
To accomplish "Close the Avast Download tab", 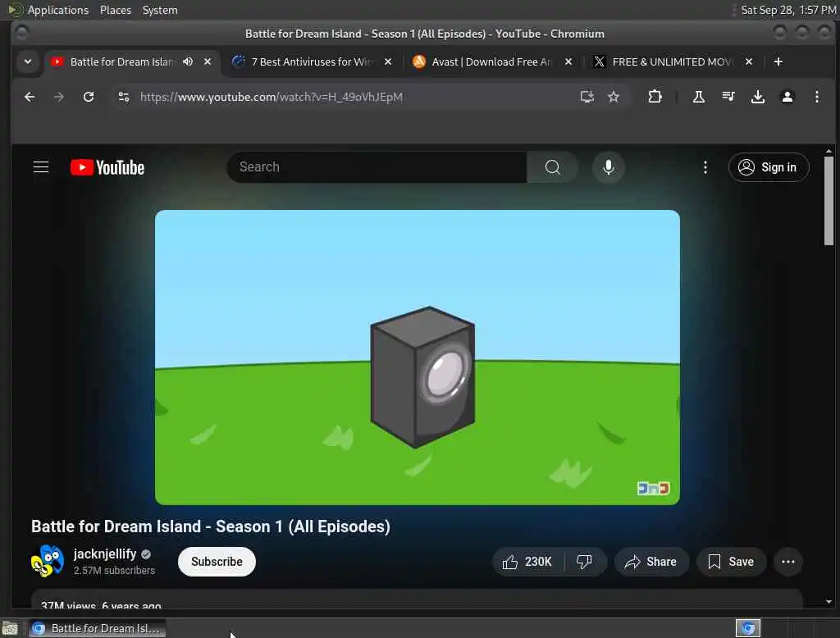I will click(568, 62).
